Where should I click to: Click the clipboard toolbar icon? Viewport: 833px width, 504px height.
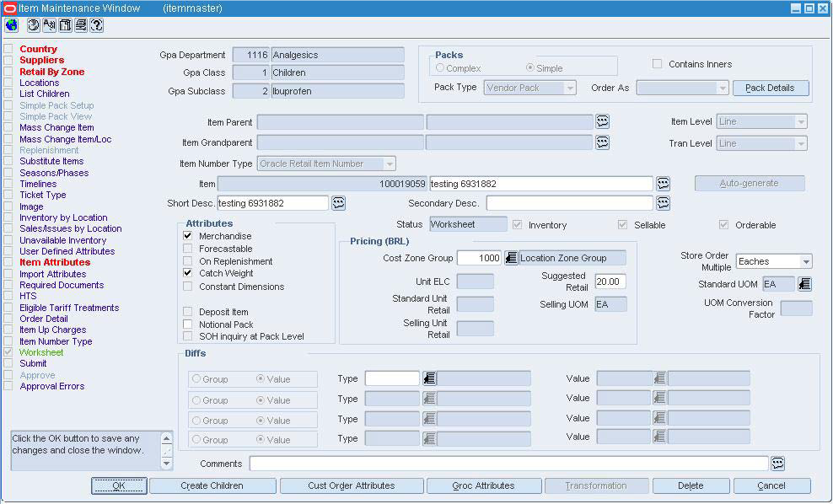pos(64,26)
